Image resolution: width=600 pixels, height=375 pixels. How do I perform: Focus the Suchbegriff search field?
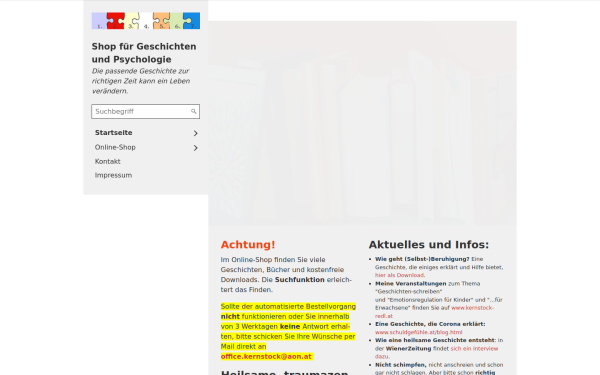145,111
